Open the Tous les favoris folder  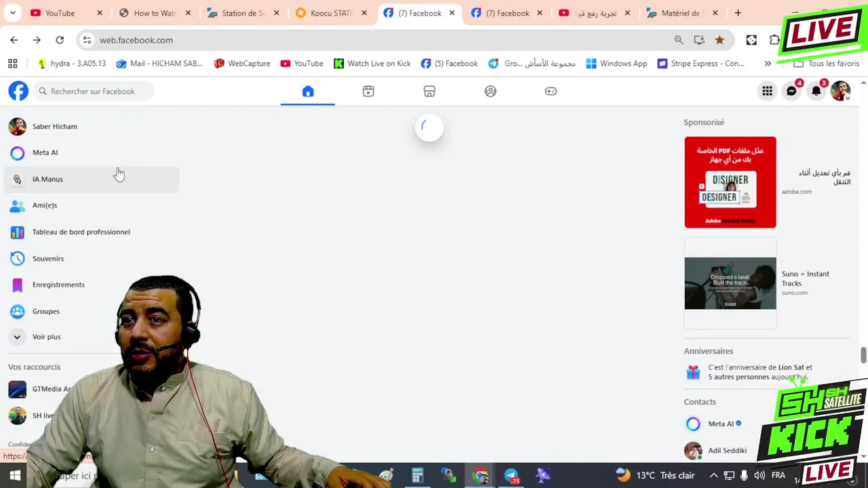pos(826,63)
